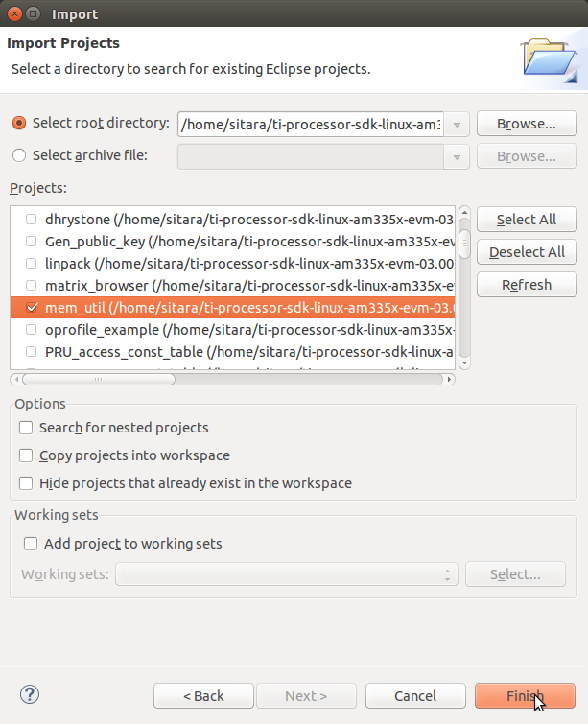Check the dhrystone project checkbox
Viewport: 588px width, 724px height.
[33, 219]
